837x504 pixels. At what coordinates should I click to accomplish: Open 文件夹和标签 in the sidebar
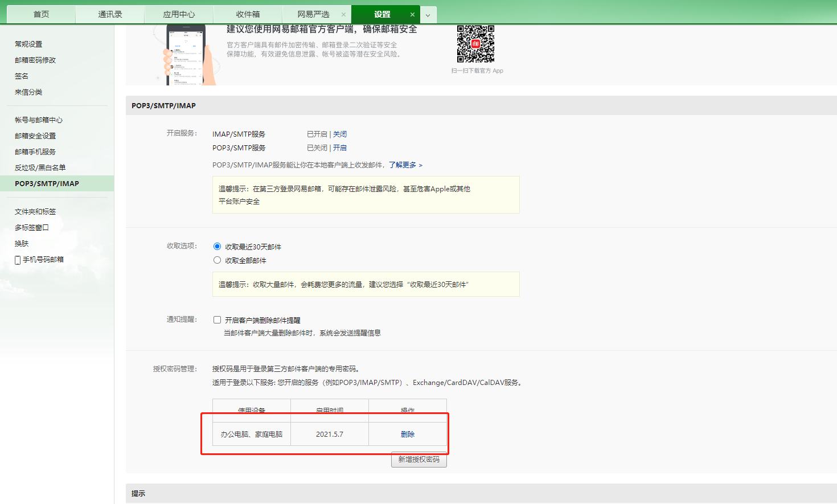35,212
